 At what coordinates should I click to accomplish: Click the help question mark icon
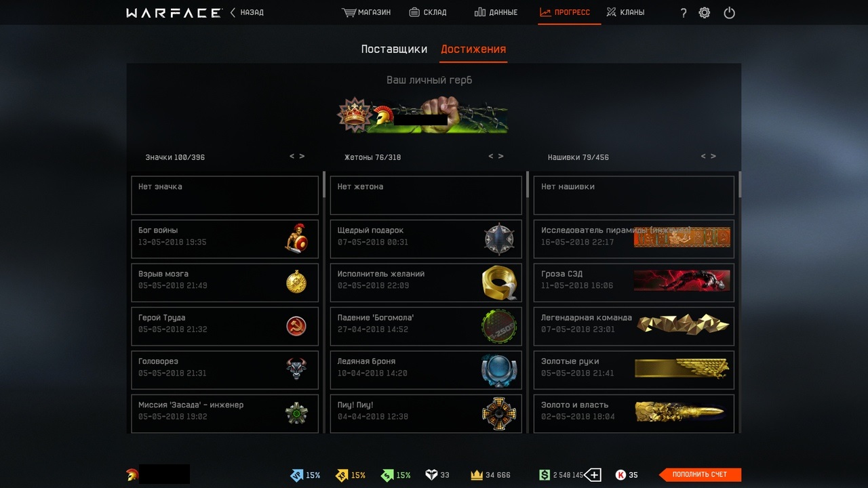(684, 13)
